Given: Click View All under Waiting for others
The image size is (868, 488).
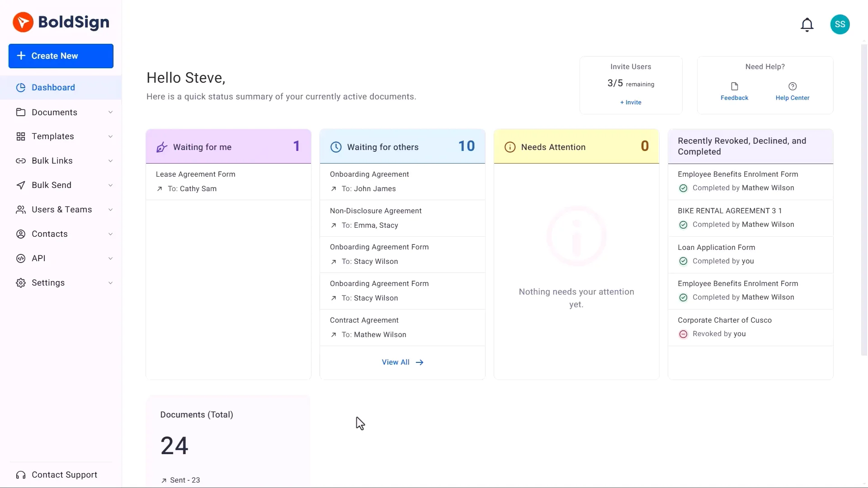Looking at the screenshot, I should [x=402, y=362].
